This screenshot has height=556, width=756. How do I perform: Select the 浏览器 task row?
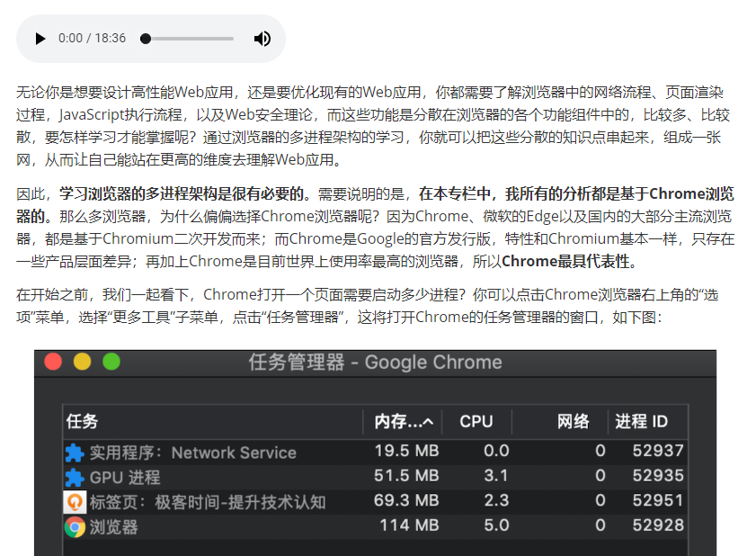click(x=375, y=526)
